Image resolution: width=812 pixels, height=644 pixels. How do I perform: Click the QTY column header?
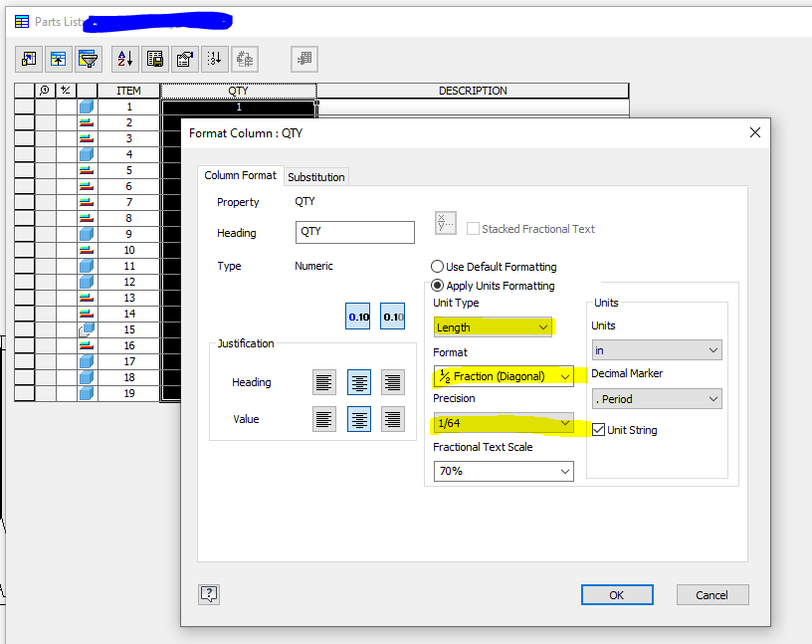click(x=238, y=91)
